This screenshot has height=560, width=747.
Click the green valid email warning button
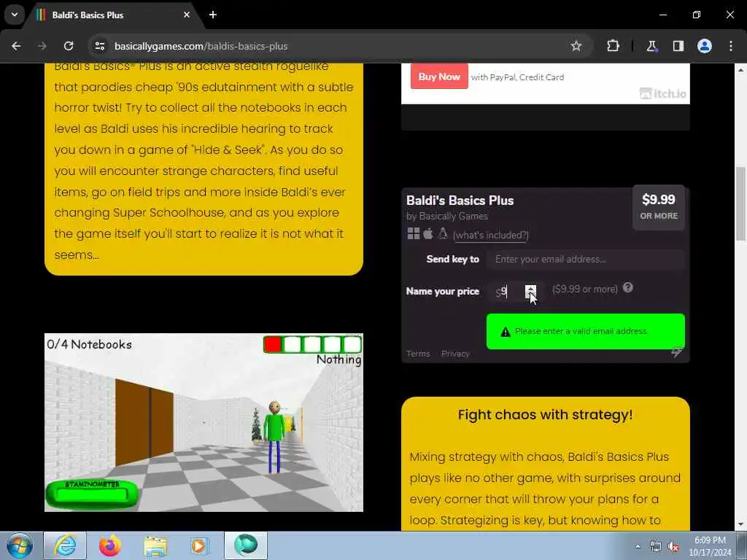586,332
